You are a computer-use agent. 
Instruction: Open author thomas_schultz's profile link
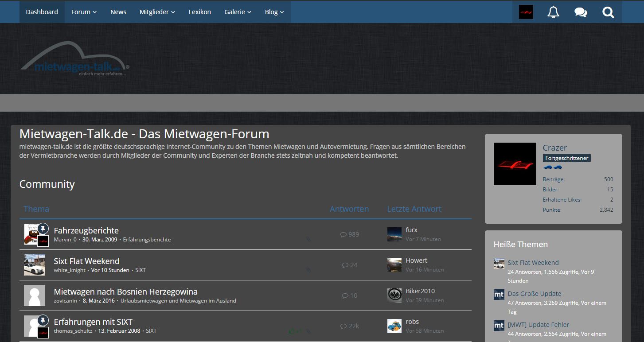click(73, 331)
